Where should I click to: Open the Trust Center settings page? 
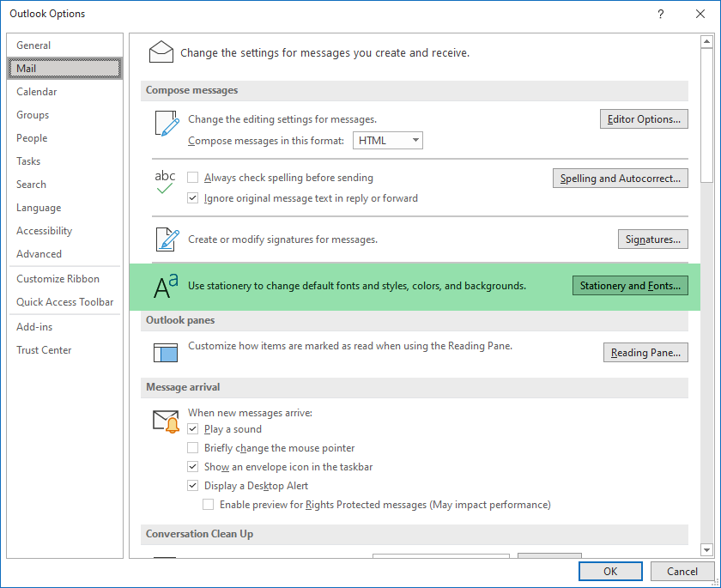click(43, 349)
